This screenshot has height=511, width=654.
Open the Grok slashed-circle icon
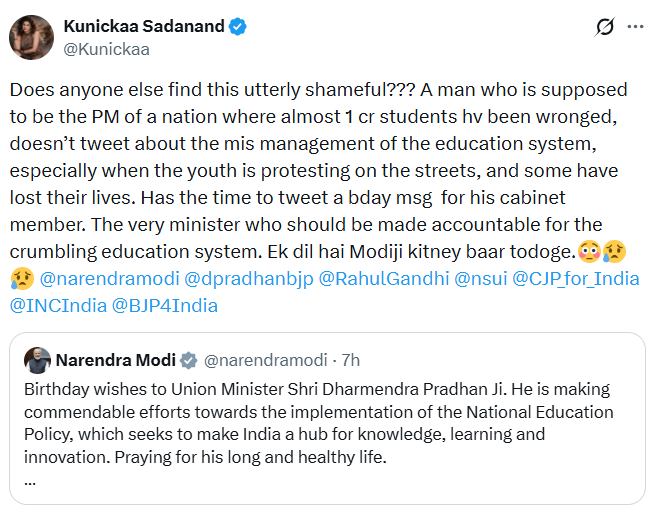point(604,27)
